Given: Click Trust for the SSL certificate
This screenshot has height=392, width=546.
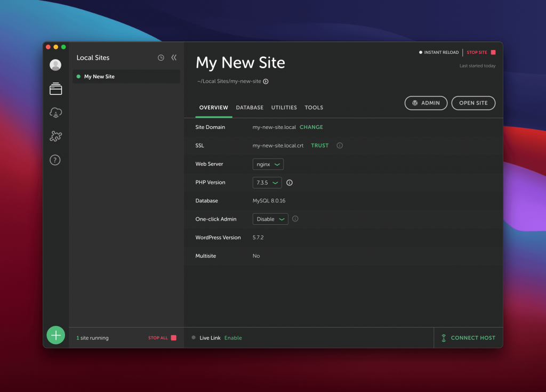Looking at the screenshot, I should coord(320,146).
